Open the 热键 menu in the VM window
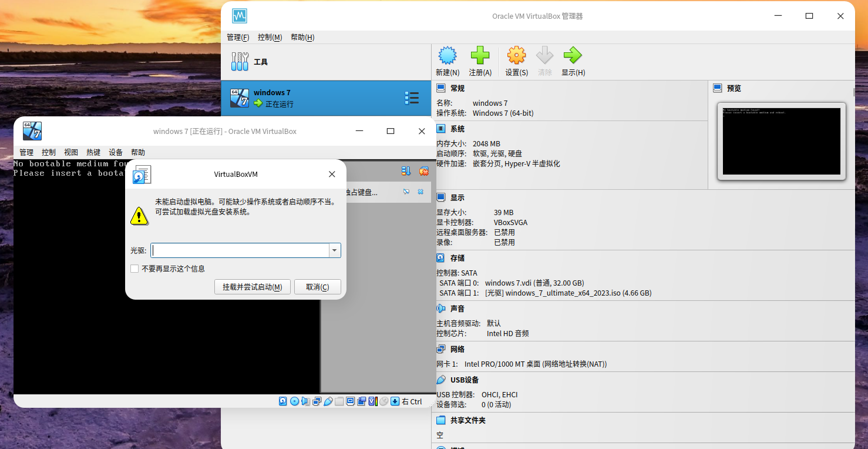Image resolution: width=868 pixels, height=449 pixels. [x=93, y=152]
